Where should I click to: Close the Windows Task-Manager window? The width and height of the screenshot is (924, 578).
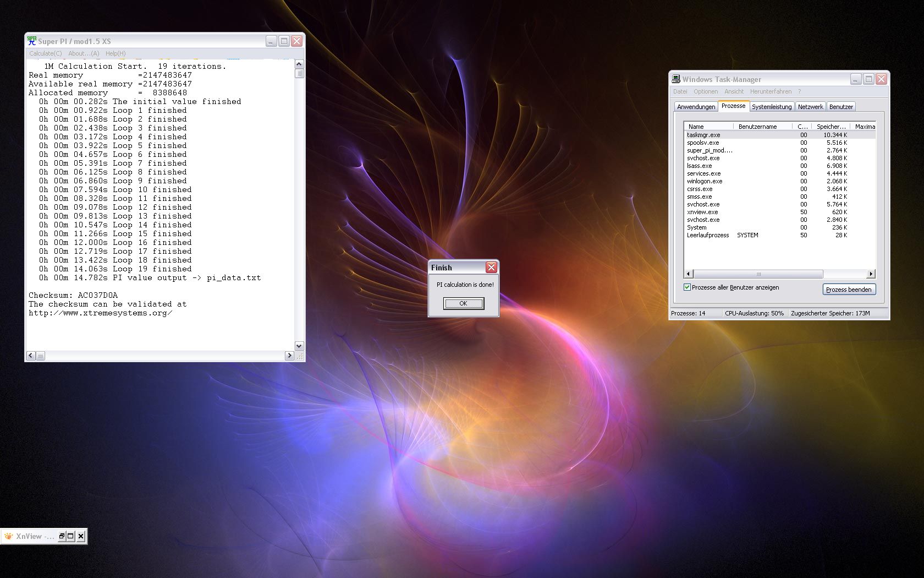(881, 79)
